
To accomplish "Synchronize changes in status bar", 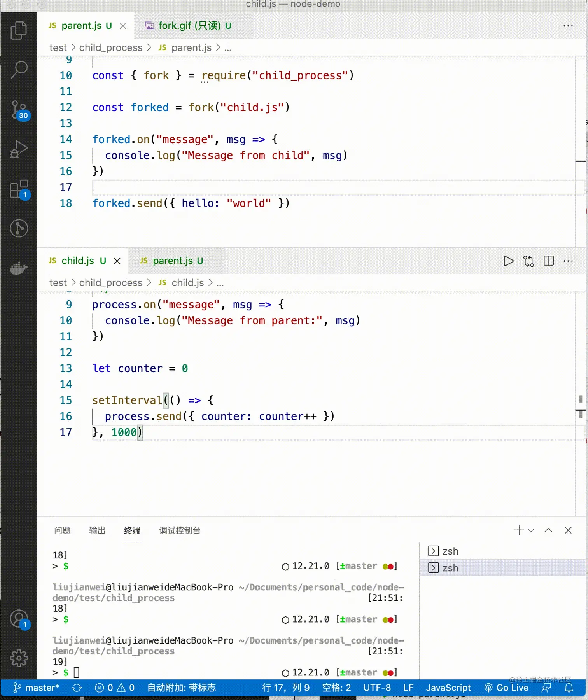I will pyautogui.click(x=77, y=688).
